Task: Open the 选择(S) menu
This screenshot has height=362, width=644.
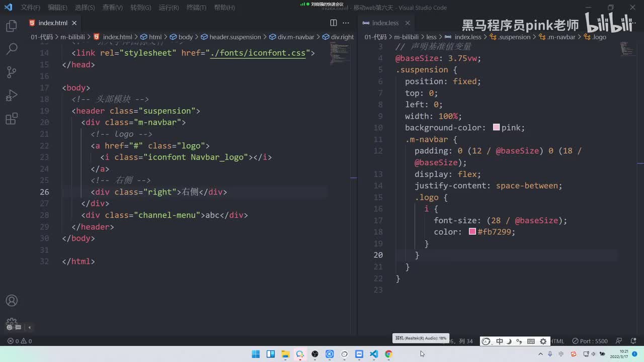Action: tap(85, 8)
